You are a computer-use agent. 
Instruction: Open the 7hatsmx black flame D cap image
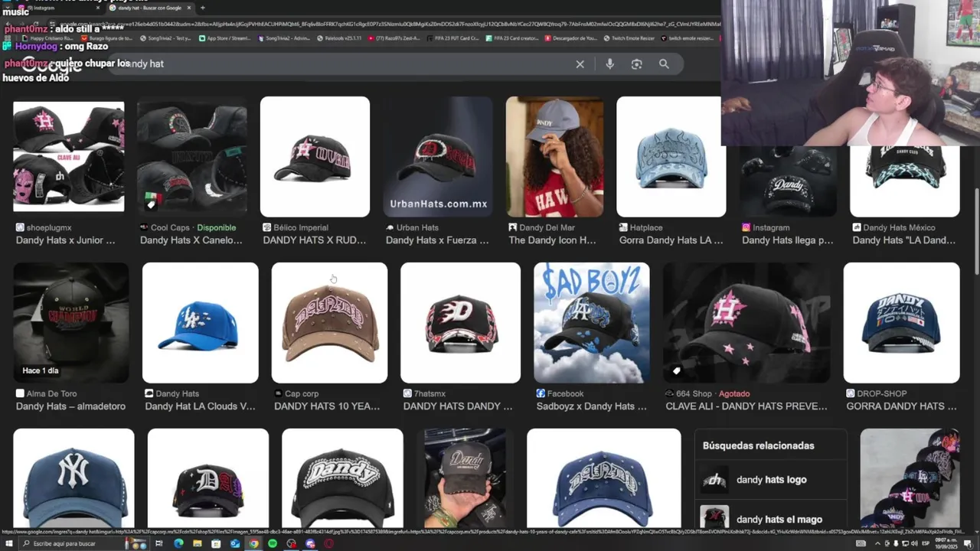[460, 322]
